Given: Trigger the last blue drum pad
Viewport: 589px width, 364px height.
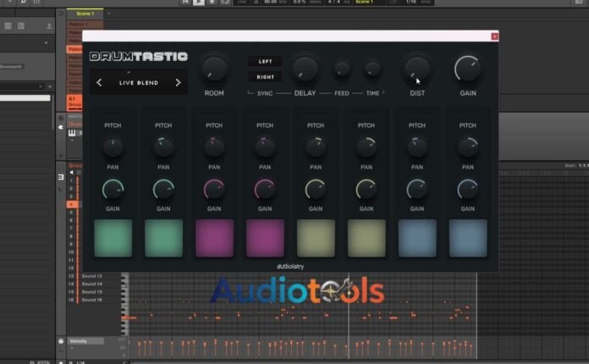Looking at the screenshot, I should click(x=468, y=238).
